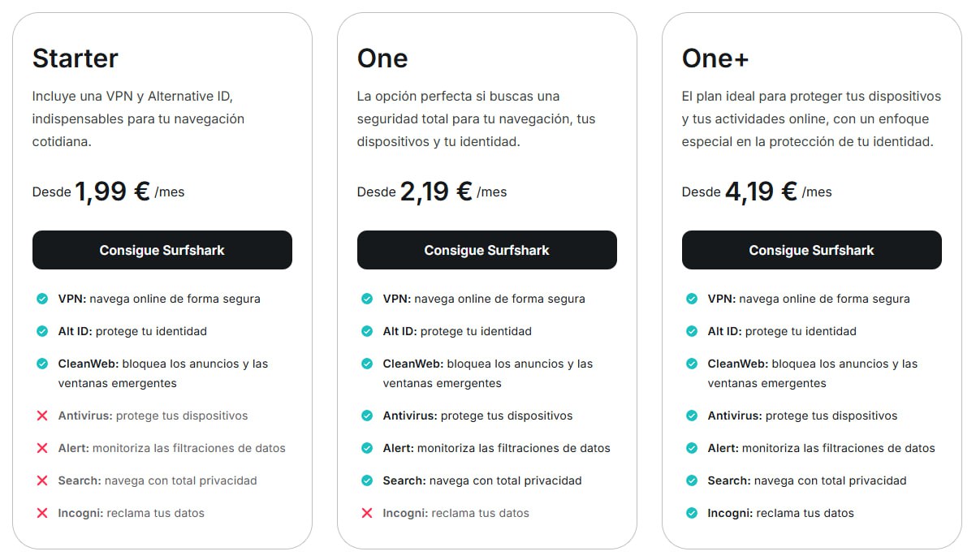The width and height of the screenshot is (976, 560).
Task: Click the 1,99 € price in Starter plan
Action: (112, 192)
